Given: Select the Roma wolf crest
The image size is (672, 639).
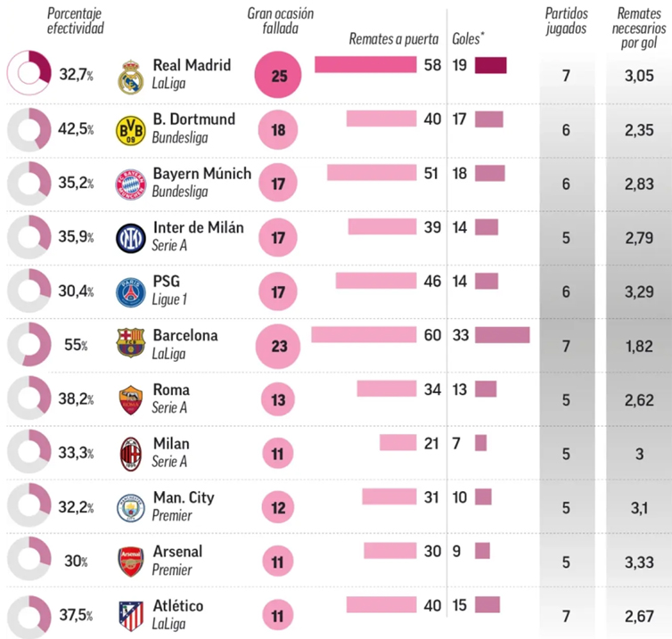Looking at the screenshot, I should tap(131, 400).
